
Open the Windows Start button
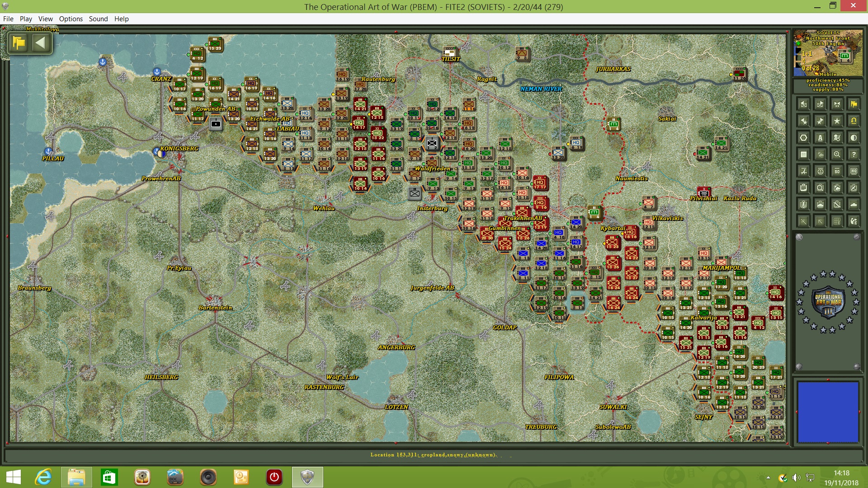click(14, 477)
